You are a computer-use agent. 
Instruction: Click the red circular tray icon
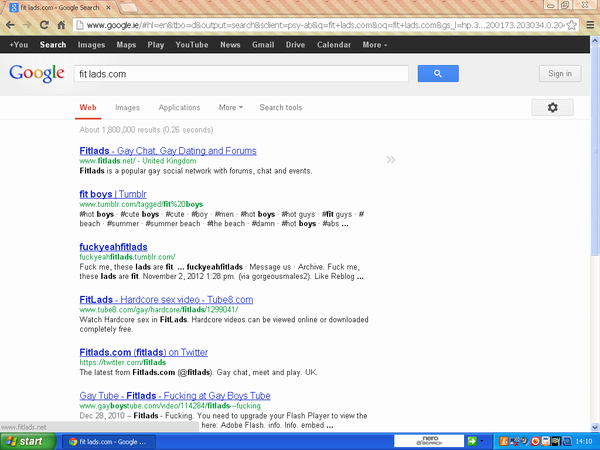[535, 442]
